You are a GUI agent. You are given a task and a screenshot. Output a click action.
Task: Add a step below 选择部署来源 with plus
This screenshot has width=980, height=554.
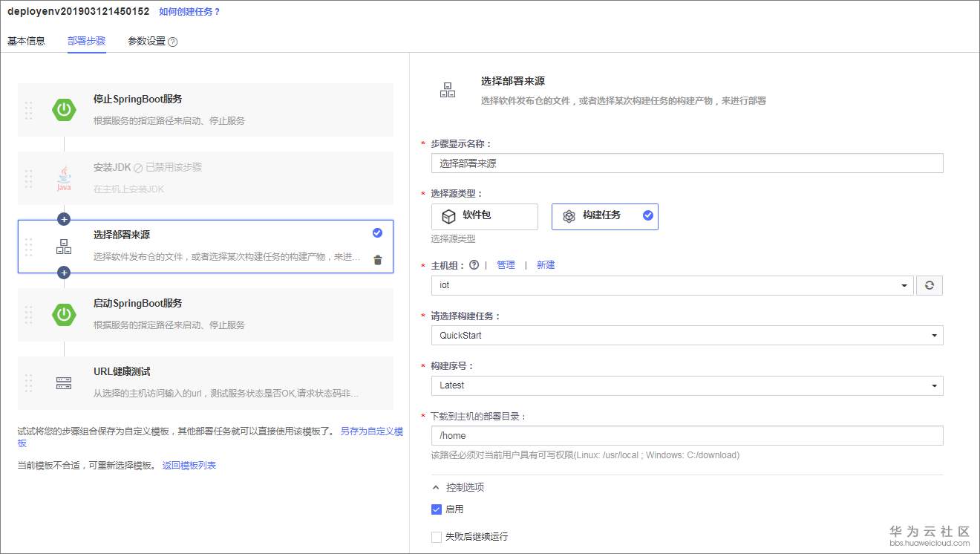[x=64, y=273]
